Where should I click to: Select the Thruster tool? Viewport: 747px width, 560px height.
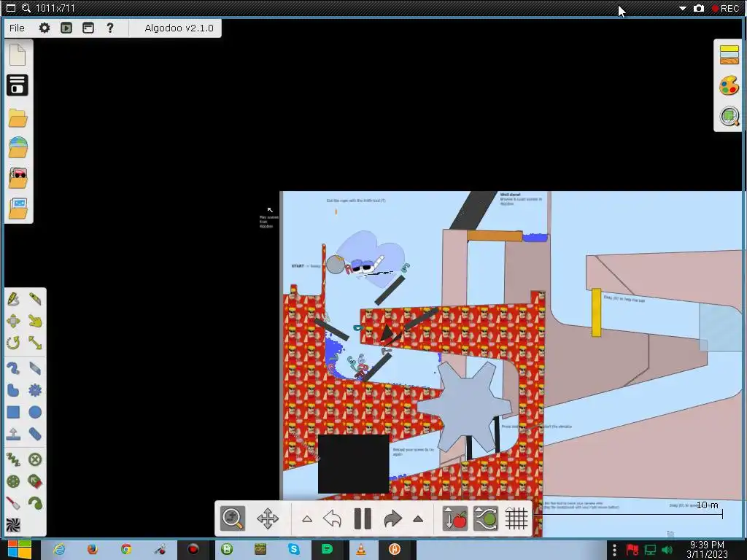(x=35, y=481)
